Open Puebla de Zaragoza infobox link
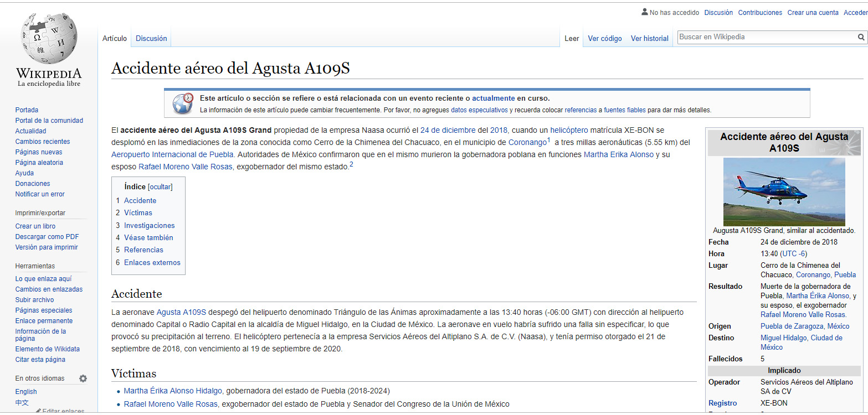Image resolution: width=868 pixels, height=415 pixels. [x=792, y=326]
